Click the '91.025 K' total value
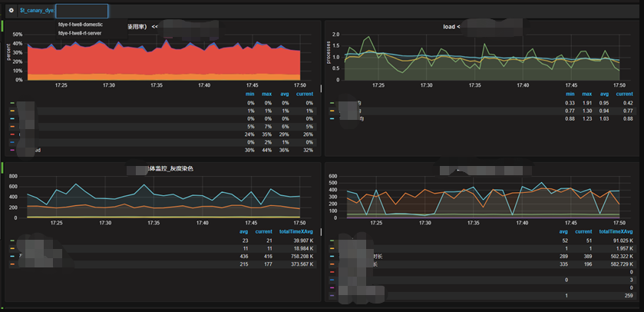This screenshot has height=312, width=644. point(622,241)
